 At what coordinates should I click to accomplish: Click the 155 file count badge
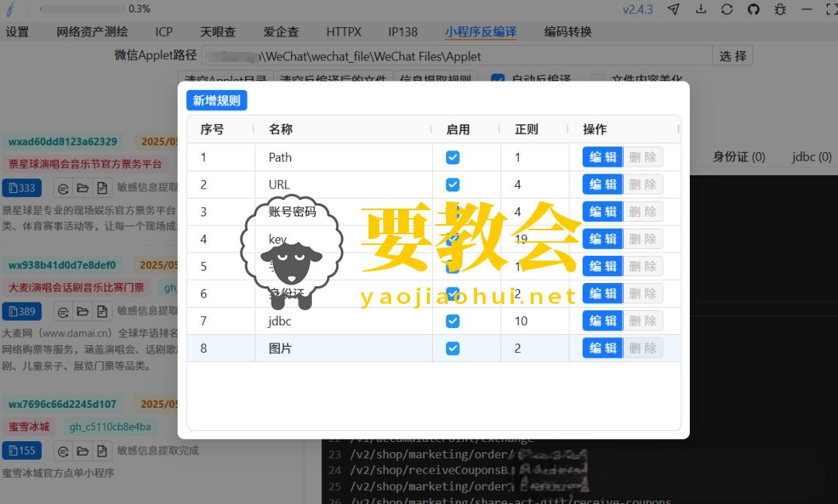coord(22,450)
